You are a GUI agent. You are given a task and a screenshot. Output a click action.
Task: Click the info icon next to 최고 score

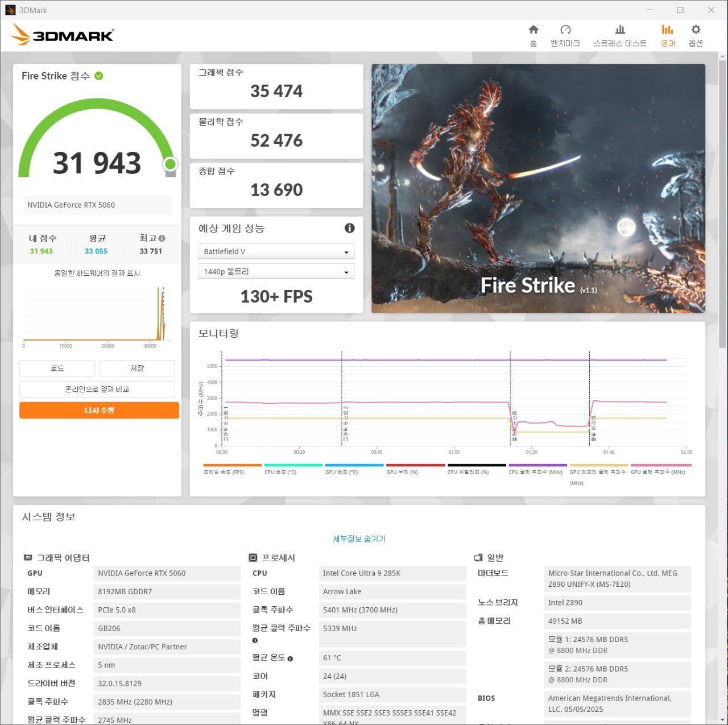tap(162, 238)
